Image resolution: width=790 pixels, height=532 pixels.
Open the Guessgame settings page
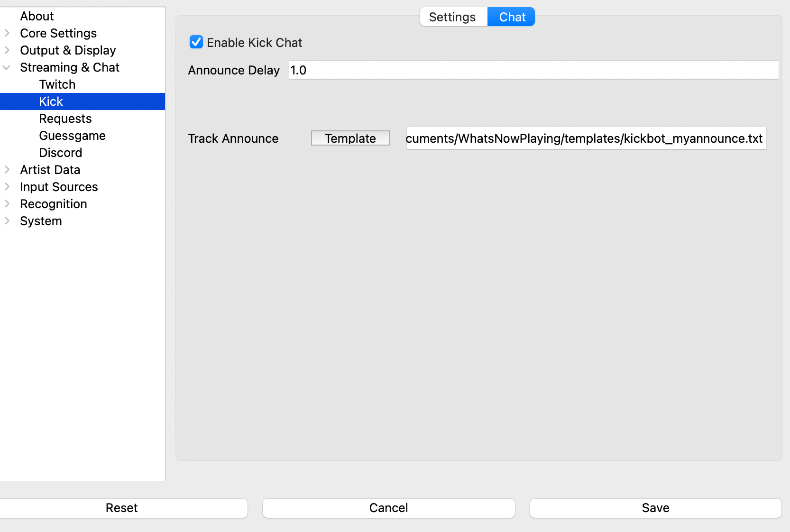[72, 135]
